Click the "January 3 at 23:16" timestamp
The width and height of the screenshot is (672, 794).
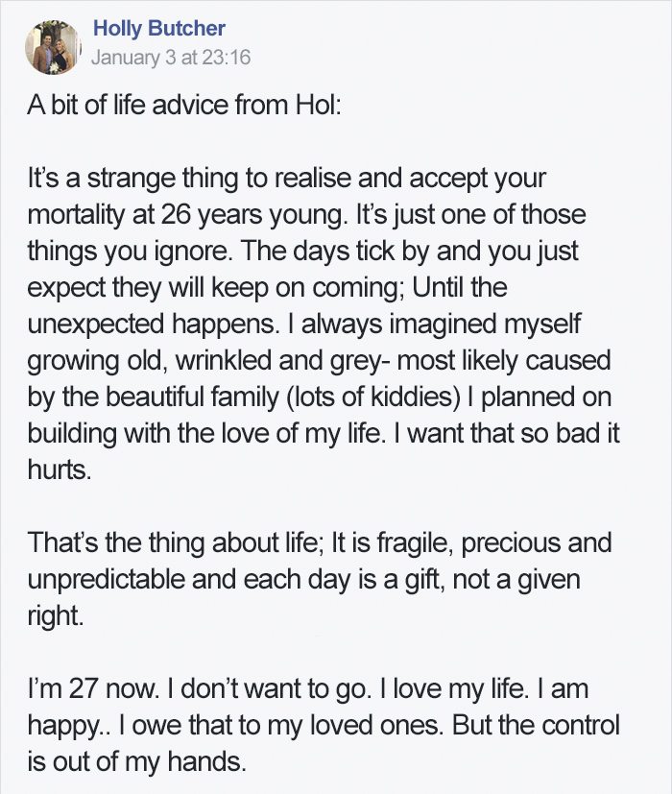pyautogui.click(x=171, y=57)
